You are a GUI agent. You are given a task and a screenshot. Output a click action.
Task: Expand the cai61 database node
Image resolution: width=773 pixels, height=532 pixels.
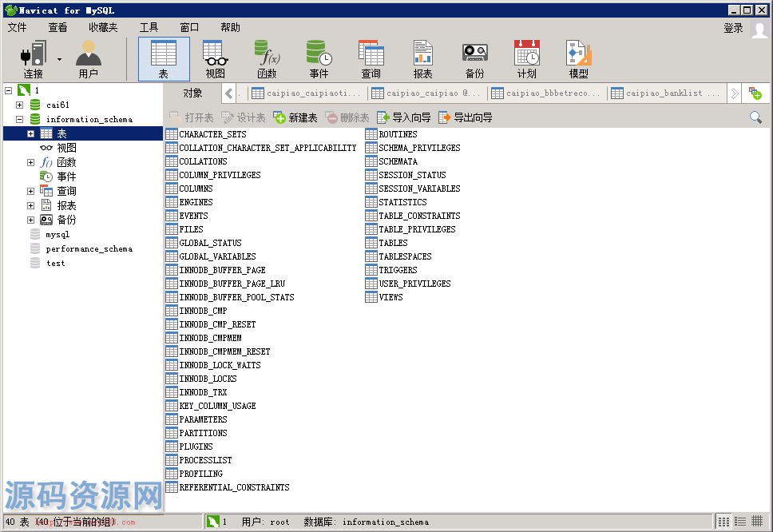[x=19, y=105]
